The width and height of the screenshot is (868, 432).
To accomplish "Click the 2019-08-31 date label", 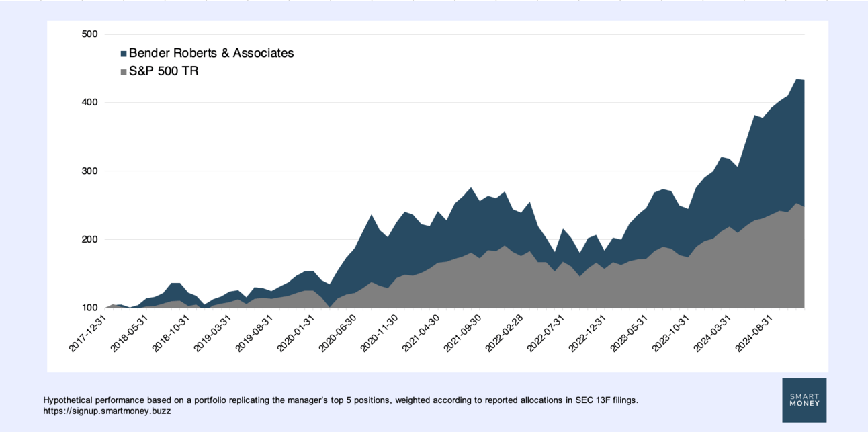I will (x=254, y=333).
